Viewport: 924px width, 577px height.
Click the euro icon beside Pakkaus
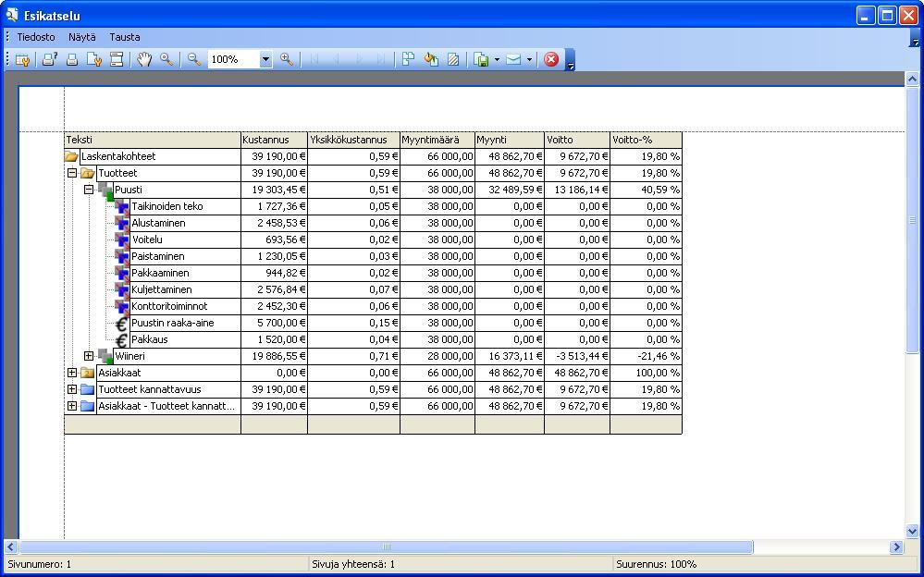122,340
